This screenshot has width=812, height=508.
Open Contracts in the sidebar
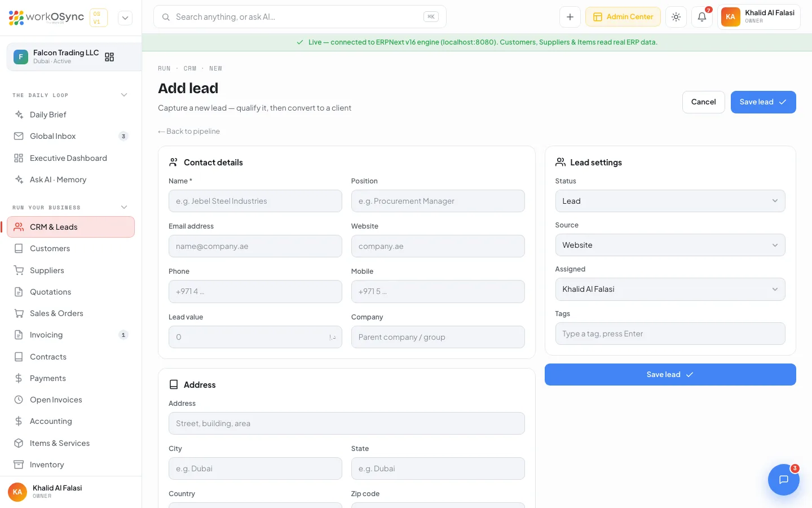click(71, 357)
